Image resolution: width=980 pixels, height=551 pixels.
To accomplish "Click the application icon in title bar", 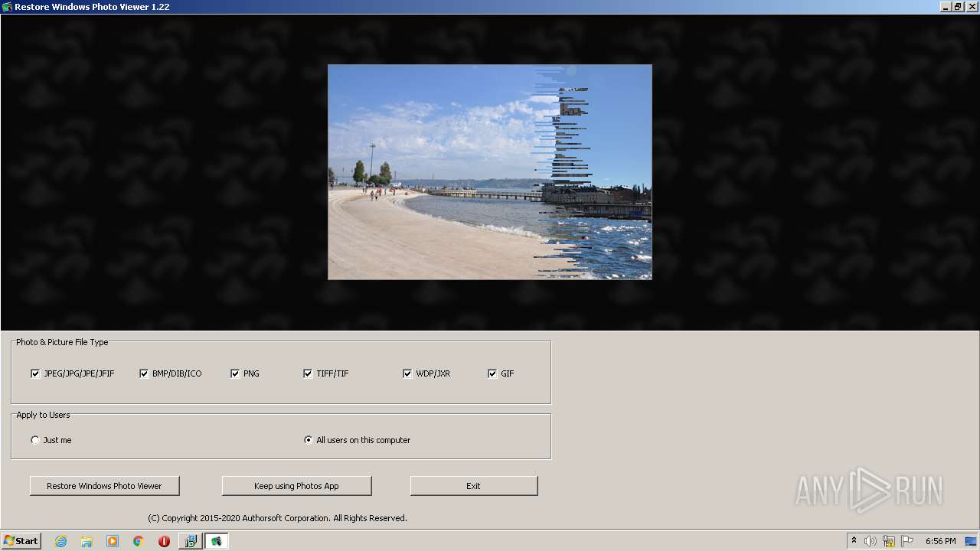I will click(7, 7).
